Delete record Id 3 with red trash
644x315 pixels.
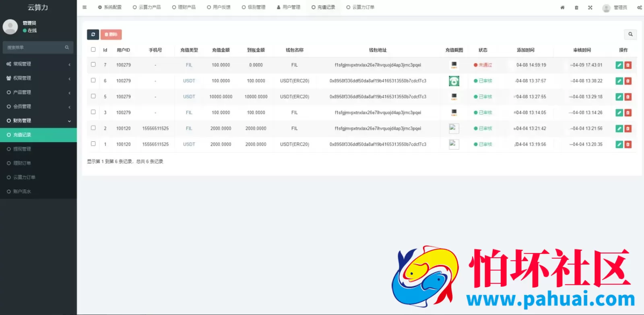[628, 113]
